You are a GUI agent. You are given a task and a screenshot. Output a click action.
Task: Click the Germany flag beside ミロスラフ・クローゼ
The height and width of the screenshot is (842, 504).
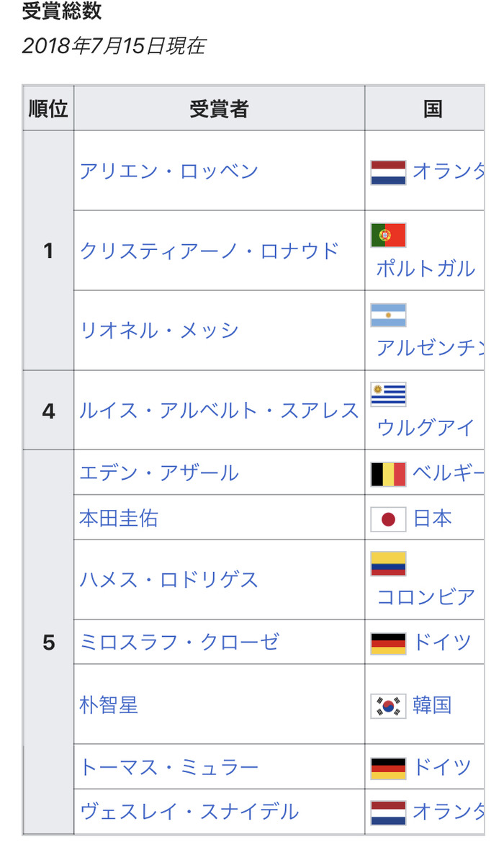click(388, 643)
